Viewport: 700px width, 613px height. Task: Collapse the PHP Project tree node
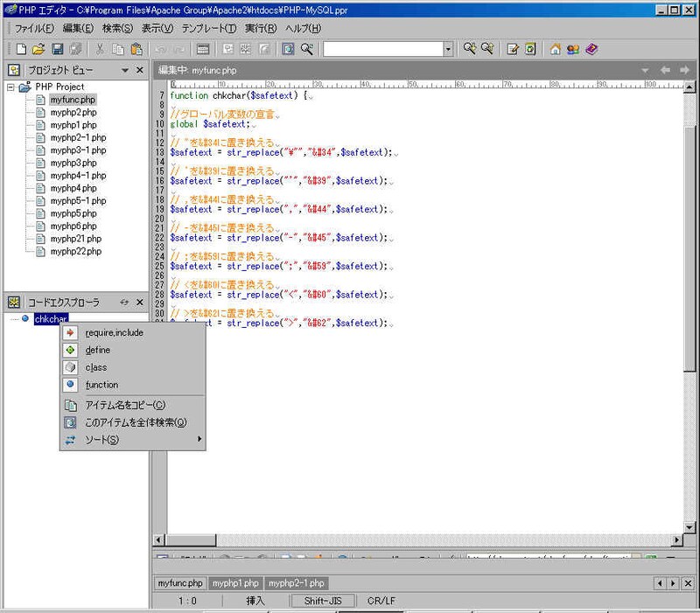tap(11, 87)
